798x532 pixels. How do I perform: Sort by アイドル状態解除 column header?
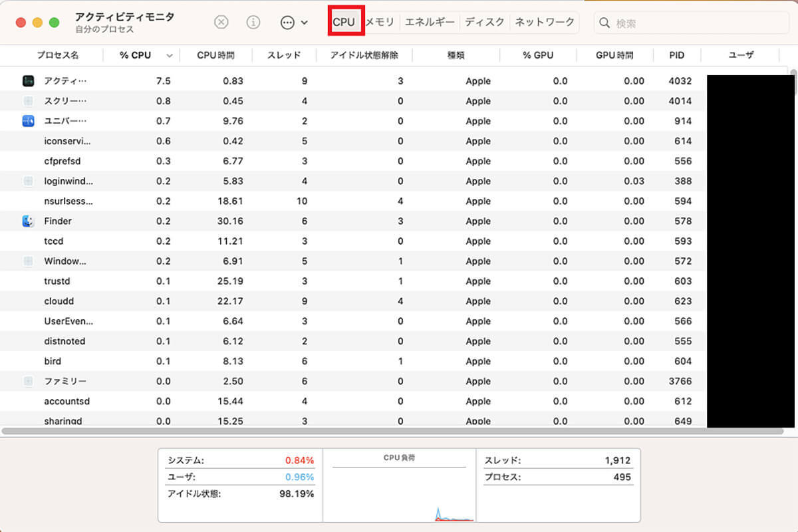point(364,55)
